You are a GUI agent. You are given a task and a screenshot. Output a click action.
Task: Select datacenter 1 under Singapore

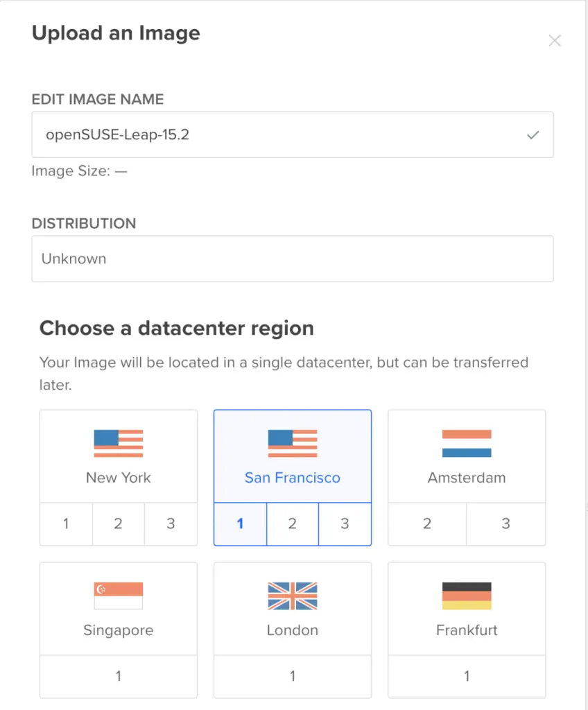click(118, 676)
